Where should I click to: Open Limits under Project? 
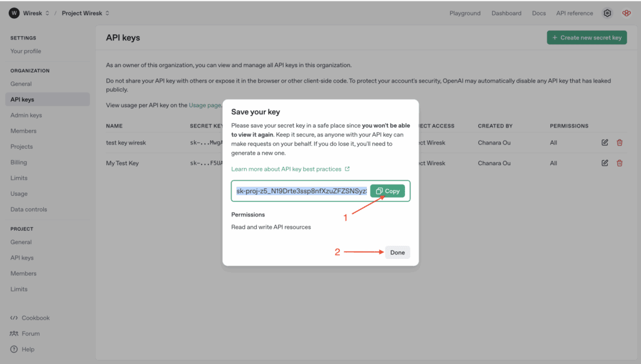point(19,289)
